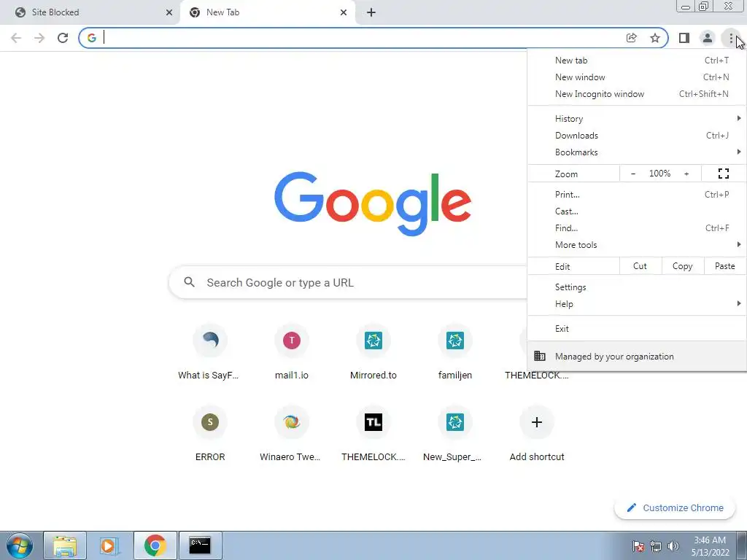Viewport: 747px width, 560px height.
Task: Click the three-dot Chrome menu button
Action: pyautogui.click(x=731, y=38)
